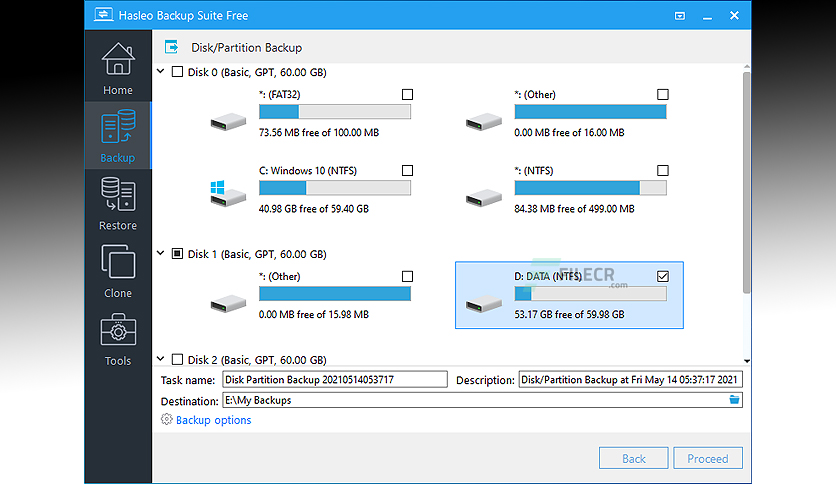Click the 499.00 MB NTFS usage bar
836x484 pixels.
590,188
